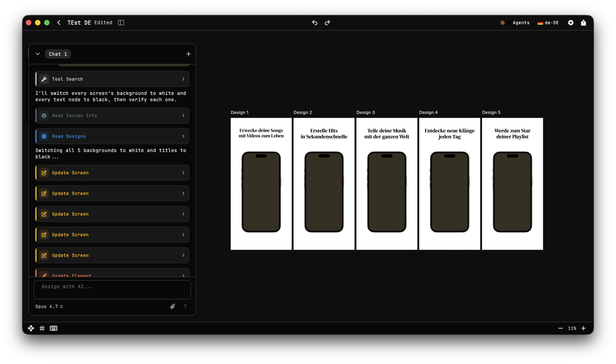Toggle the sidebar panel icon
The image size is (616, 364).
[121, 23]
